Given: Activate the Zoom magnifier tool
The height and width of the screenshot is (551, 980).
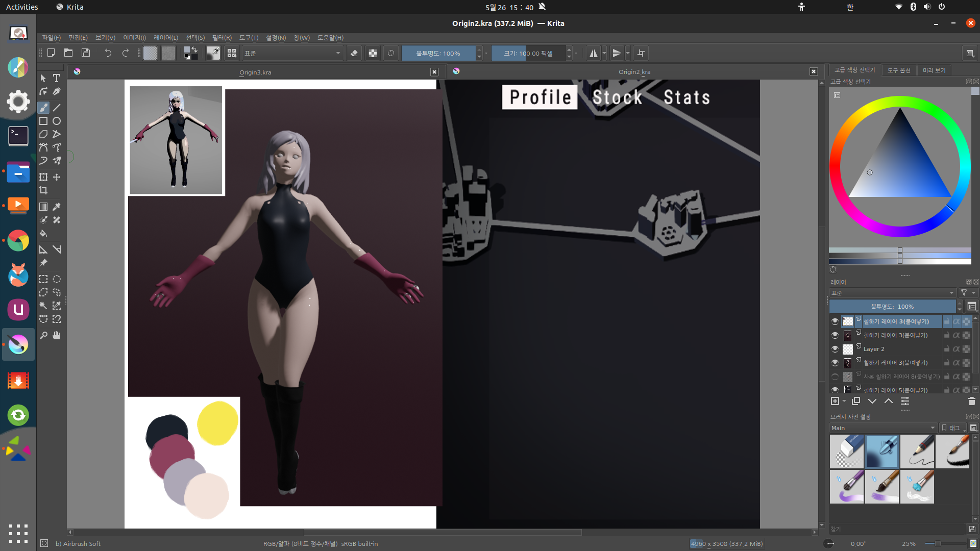Looking at the screenshot, I should [43, 335].
